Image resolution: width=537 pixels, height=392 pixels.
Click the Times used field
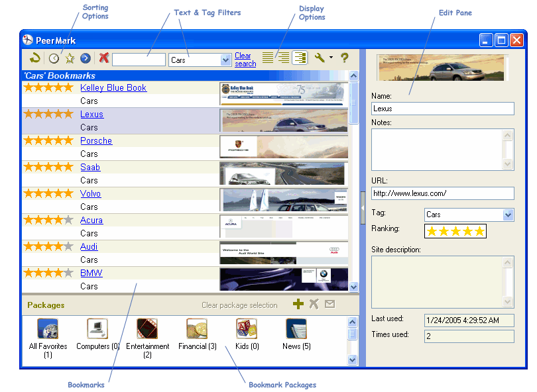pyautogui.click(x=469, y=336)
